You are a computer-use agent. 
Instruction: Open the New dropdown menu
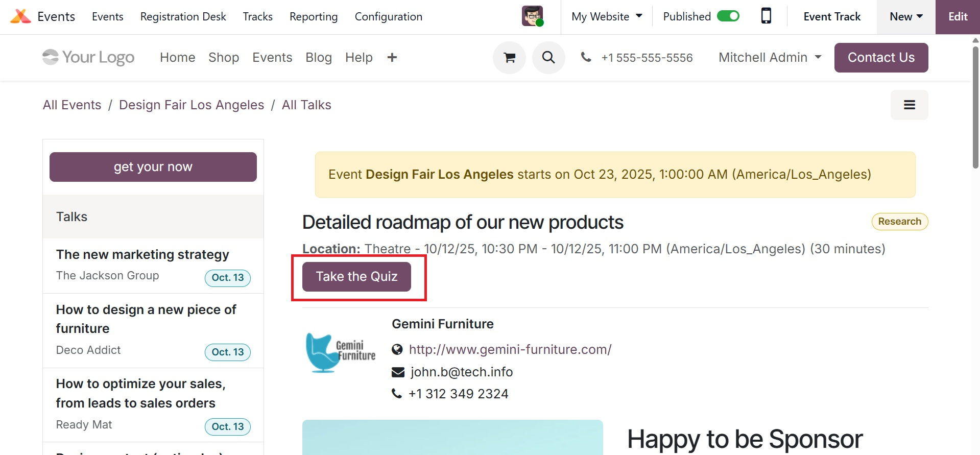pyautogui.click(x=906, y=16)
